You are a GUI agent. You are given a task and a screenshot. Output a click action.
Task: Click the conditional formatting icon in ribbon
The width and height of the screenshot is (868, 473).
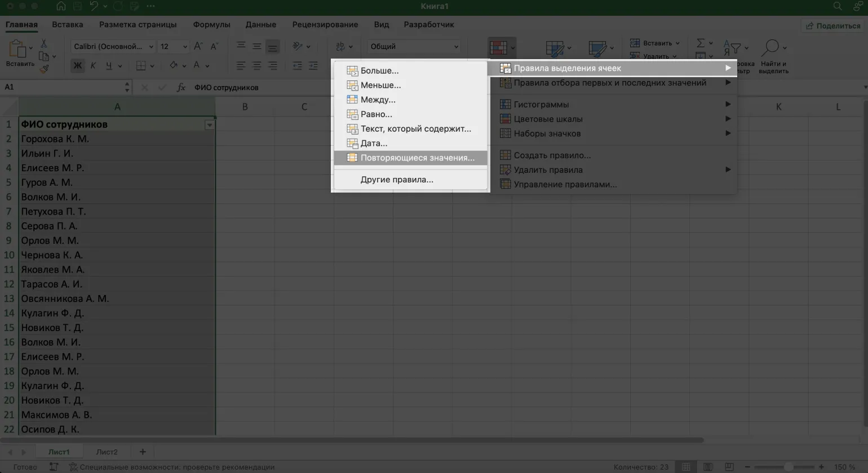498,47
